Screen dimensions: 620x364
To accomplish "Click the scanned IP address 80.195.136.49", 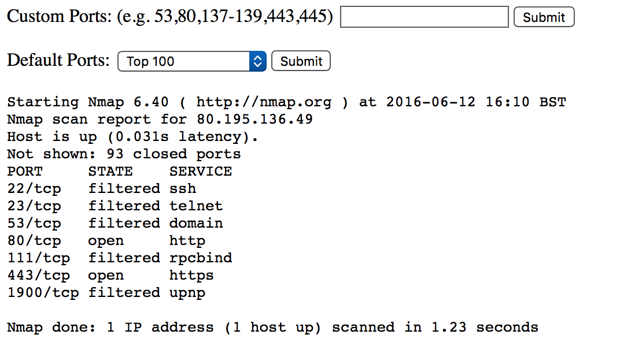I will pyautogui.click(x=254, y=119).
